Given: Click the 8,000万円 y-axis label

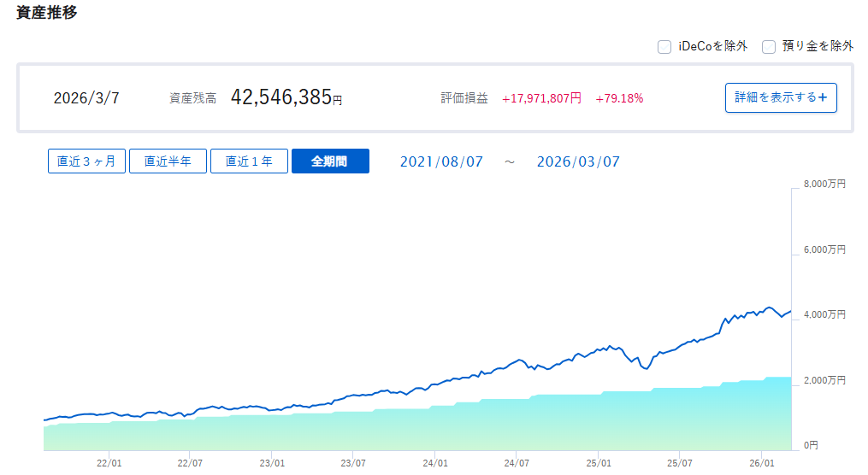Looking at the screenshot, I should (824, 185).
